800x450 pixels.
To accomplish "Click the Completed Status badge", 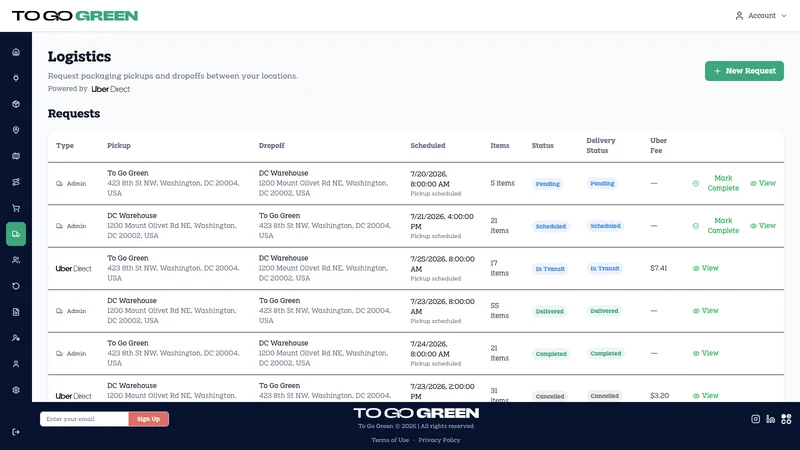I will coord(551,354).
